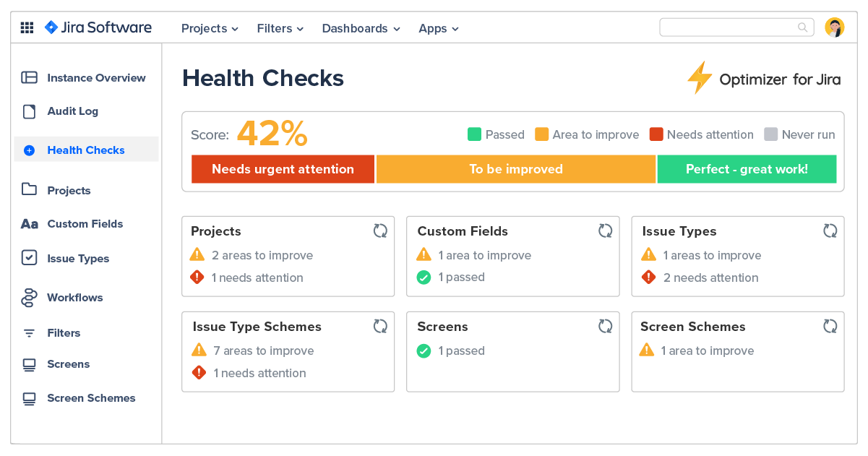Screen dimensions: 868x456
Task: Refresh the Issue Types health check
Action: [830, 231]
